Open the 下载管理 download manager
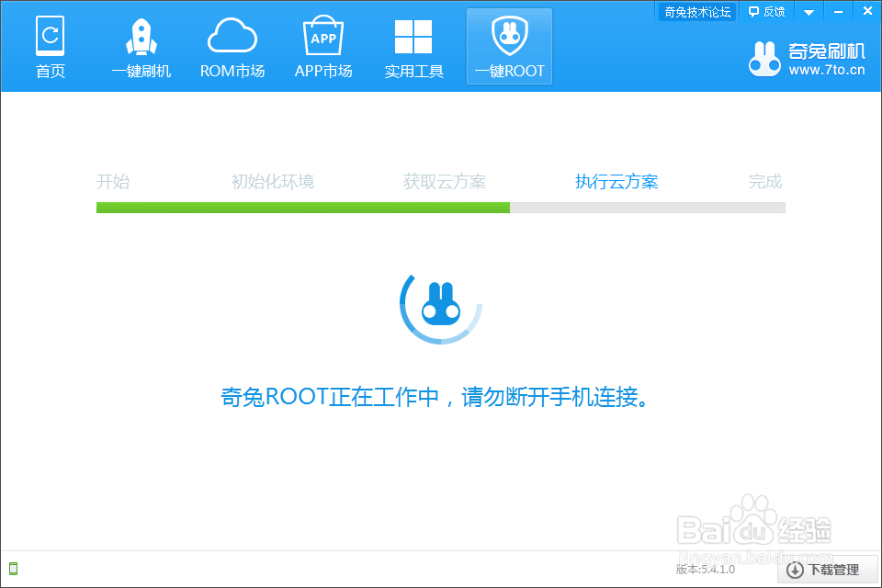The width and height of the screenshot is (882, 588). 828,570
